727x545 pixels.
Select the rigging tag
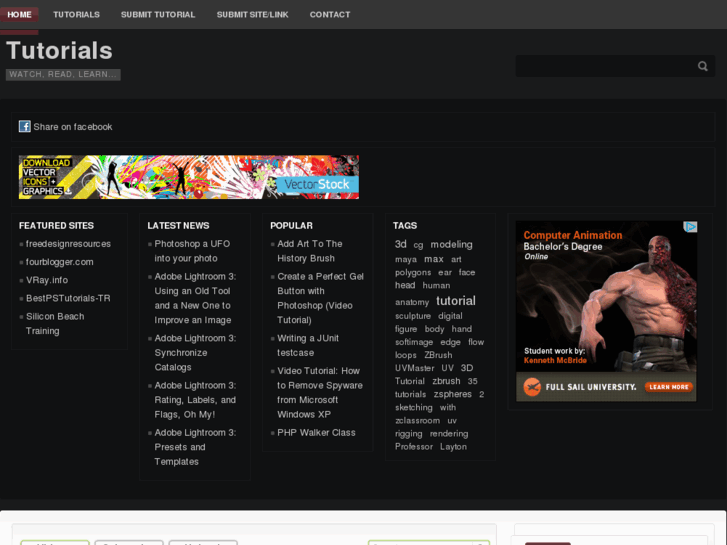408,434
